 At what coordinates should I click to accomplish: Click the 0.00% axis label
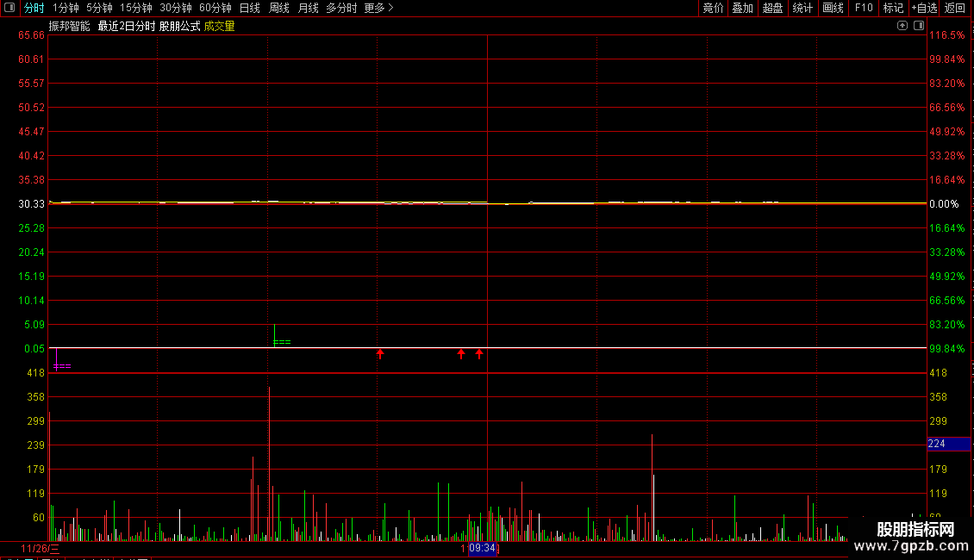[944, 204]
